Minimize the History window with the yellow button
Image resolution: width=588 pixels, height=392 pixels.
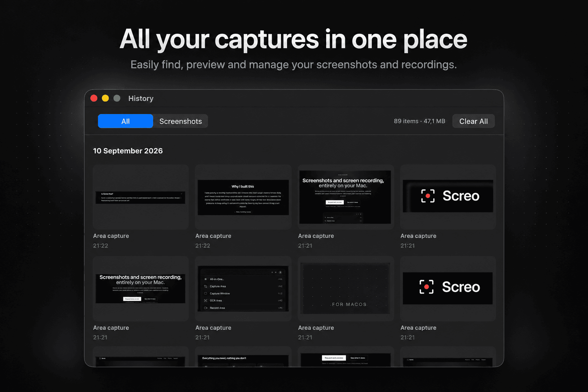[105, 98]
